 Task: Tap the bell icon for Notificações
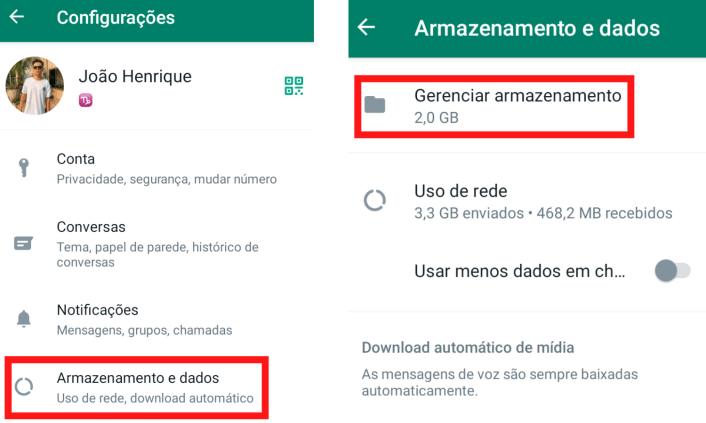coord(23,318)
